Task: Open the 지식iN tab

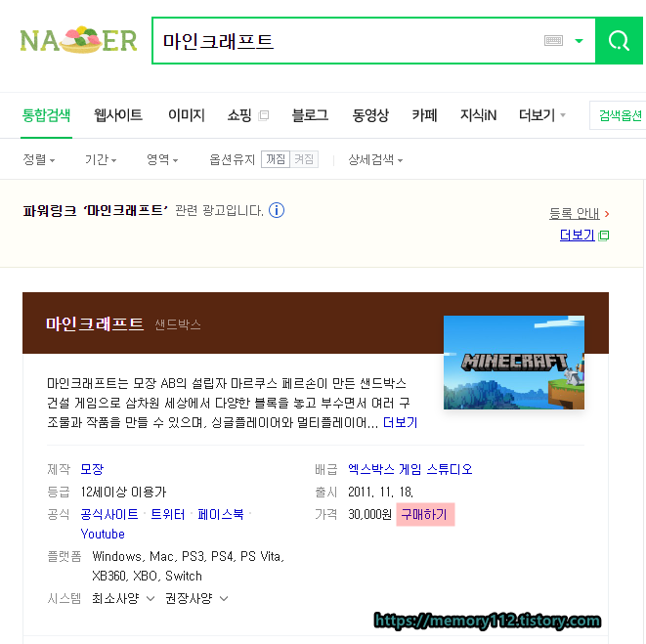Action: tap(478, 115)
